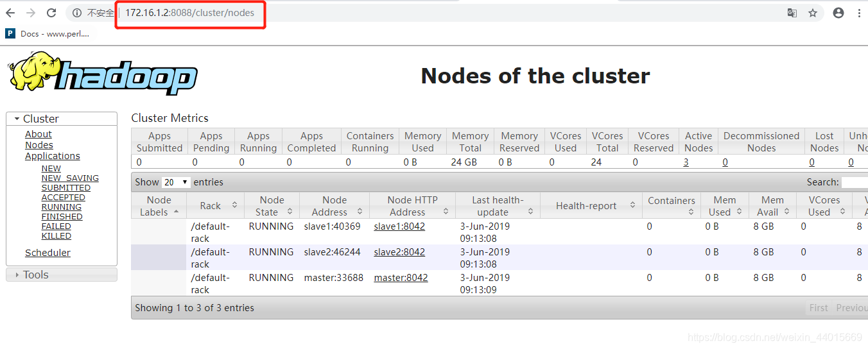Click the Nodes of the cluster heading
Viewport: 868px width, 349px height.
point(535,76)
